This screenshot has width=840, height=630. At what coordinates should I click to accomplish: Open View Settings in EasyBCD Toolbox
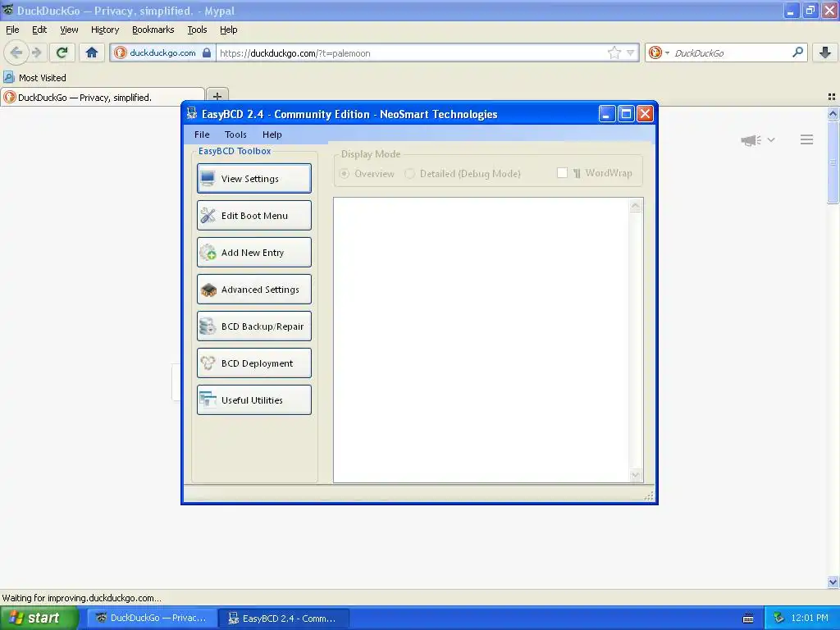pos(254,178)
